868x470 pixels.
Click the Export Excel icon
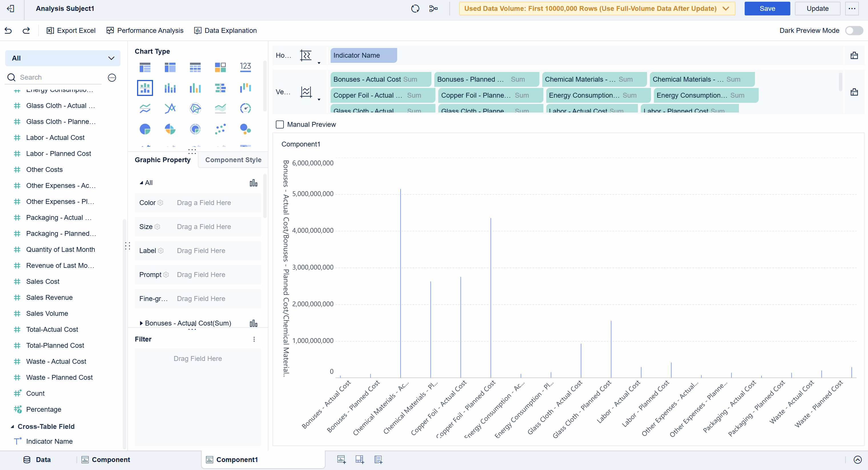pyautogui.click(x=49, y=30)
